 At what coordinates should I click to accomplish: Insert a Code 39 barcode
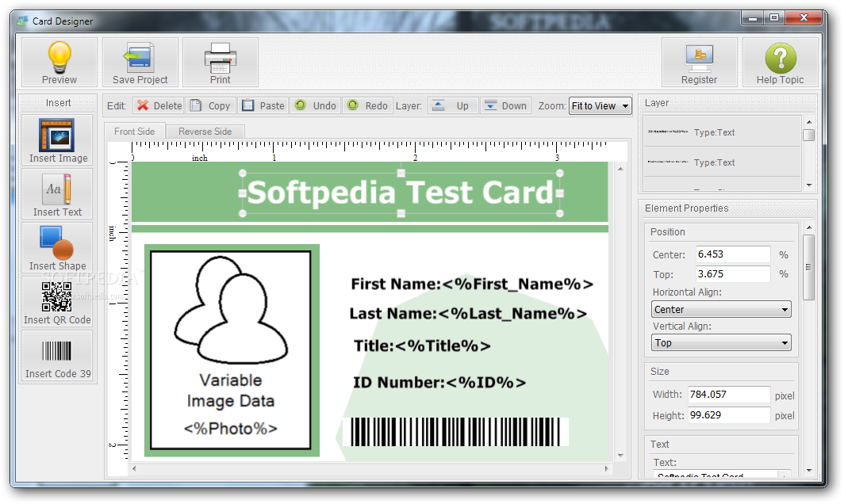click(58, 356)
